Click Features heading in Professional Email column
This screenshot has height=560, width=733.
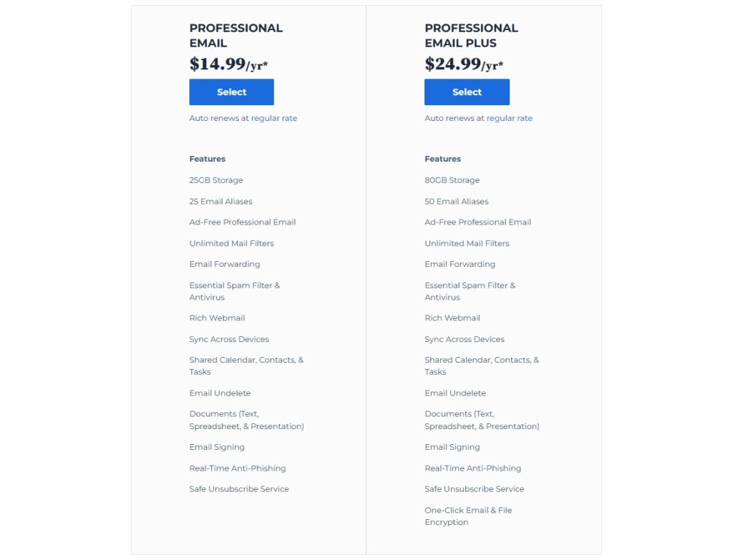point(207,159)
